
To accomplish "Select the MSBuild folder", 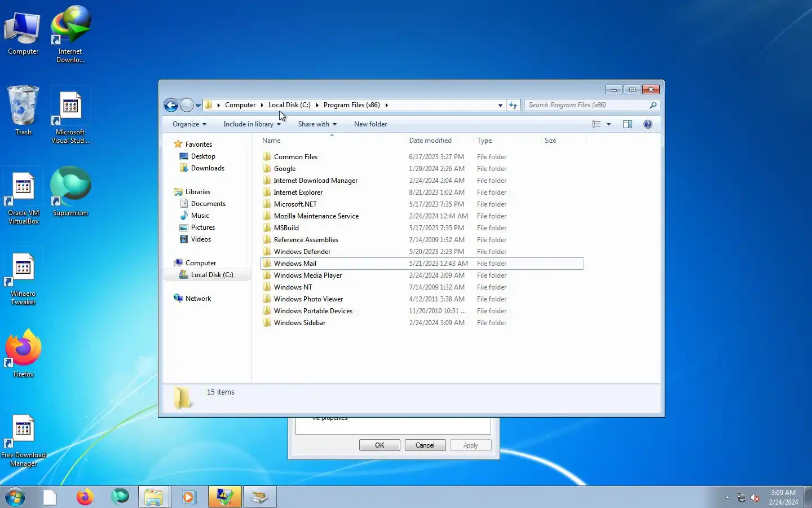I will coord(422,228).
